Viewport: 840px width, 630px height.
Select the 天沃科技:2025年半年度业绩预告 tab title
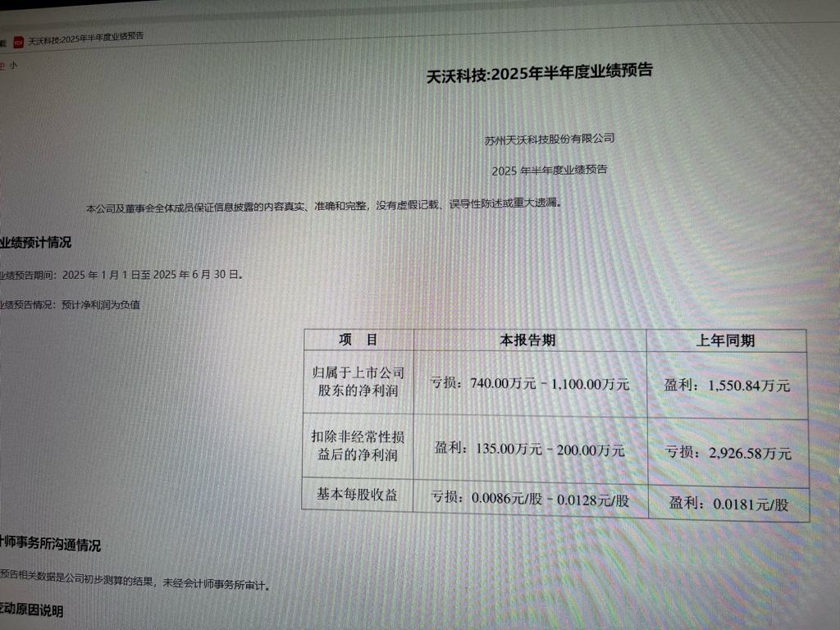click(85, 39)
